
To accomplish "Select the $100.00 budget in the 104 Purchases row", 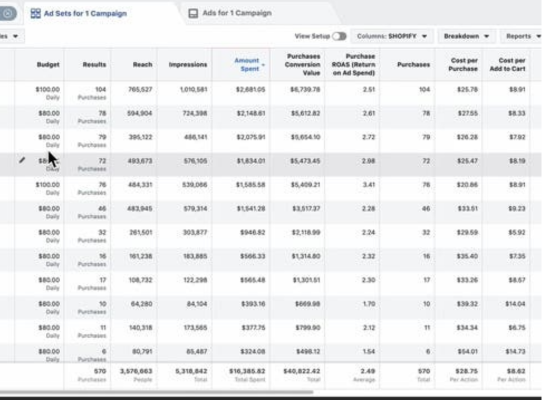I will [48, 90].
